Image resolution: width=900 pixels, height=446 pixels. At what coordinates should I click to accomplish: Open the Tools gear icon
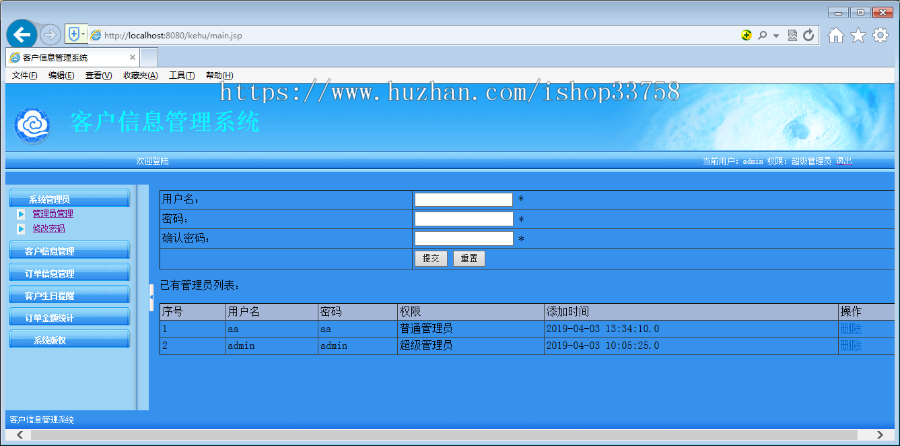pyautogui.click(x=880, y=36)
